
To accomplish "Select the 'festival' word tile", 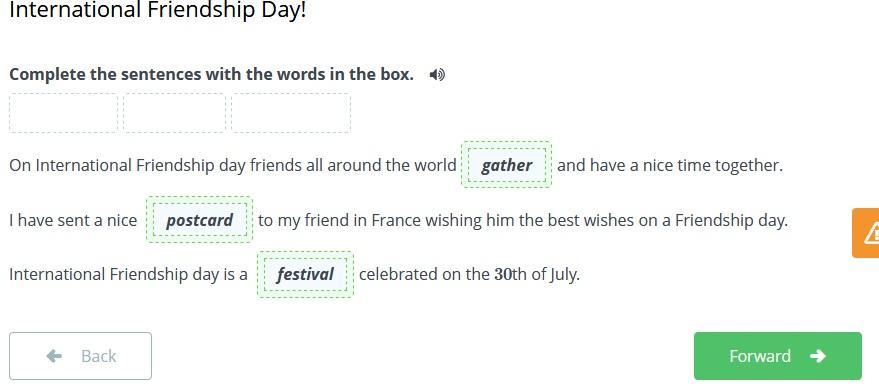I will pyautogui.click(x=306, y=274).
